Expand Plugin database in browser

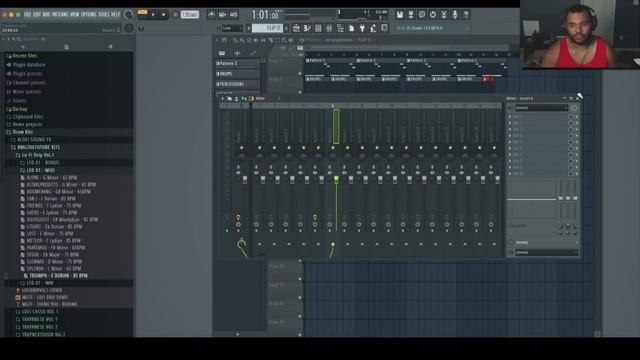(x=29, y=65)
